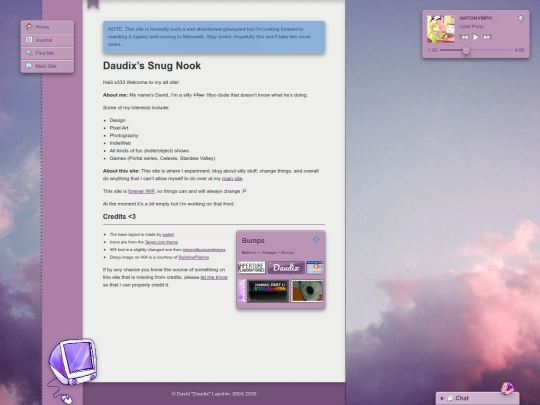Click the notebook icon beside Journal
The image size is (540, 405).
point(29,40)
